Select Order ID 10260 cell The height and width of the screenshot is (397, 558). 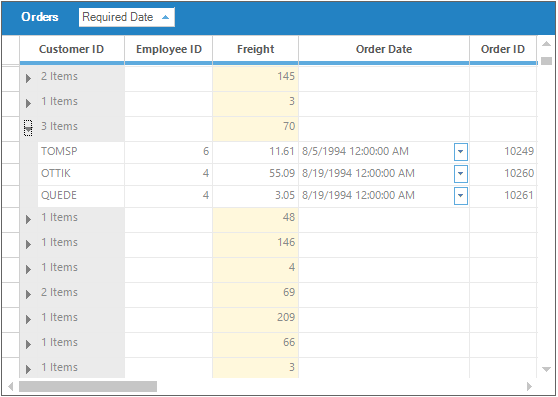503,174
